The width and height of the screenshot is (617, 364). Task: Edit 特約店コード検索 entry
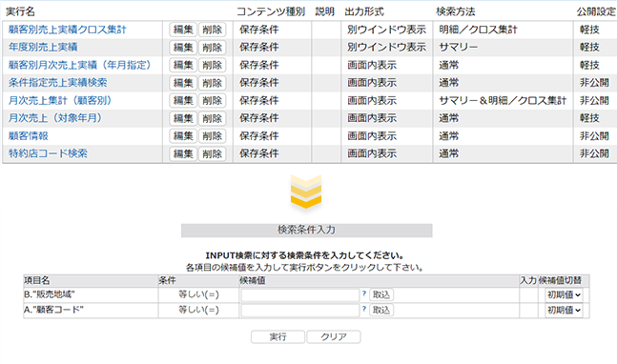pyautogui.click(x=183, y=153)
